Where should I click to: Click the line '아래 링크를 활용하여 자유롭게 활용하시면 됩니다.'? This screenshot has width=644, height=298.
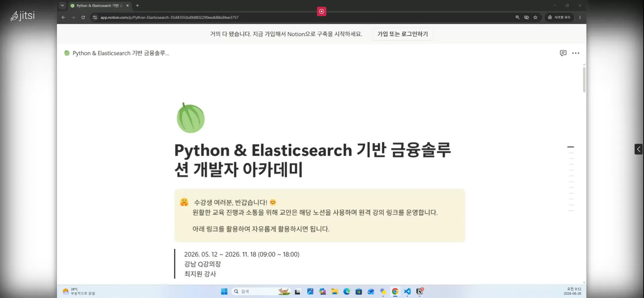261,229
